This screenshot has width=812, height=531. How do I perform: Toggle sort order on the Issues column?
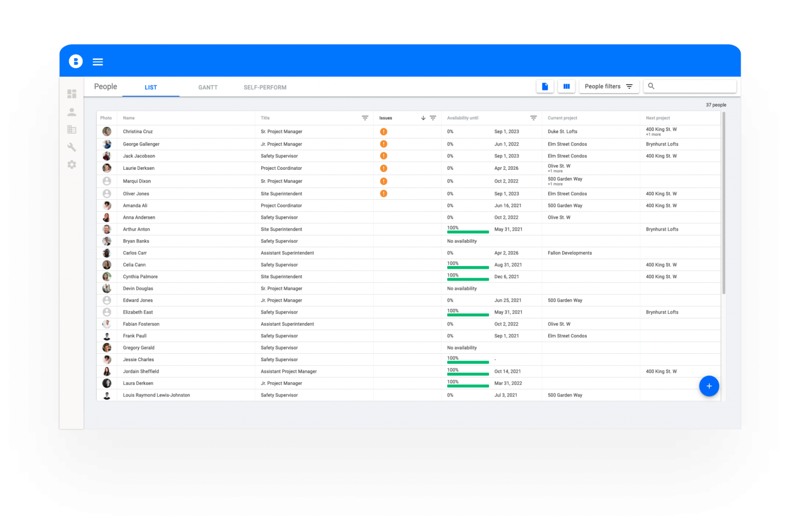(x=423, y=118)
